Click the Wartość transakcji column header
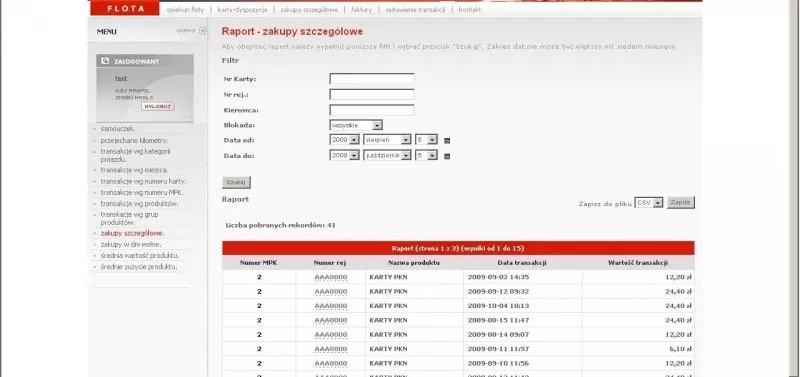800x377 pixels. click(x=638, y=263)
